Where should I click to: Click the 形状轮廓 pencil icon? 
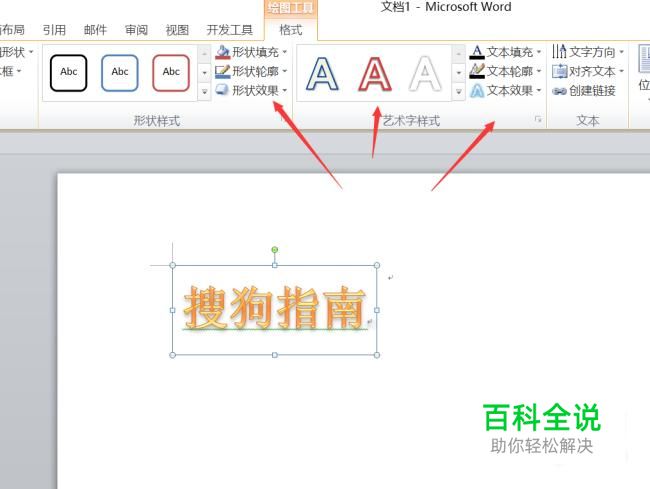click(x=223, y=71)
